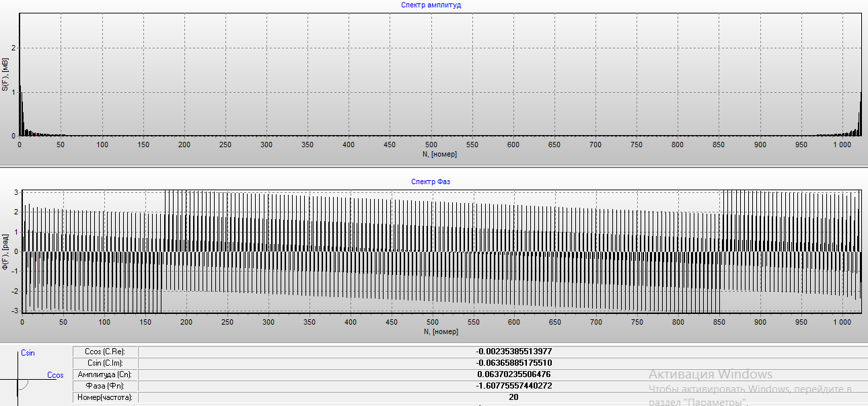Viewport: 868px width, 406px height.
Task: Click the Ccos (C.Re) value field
Action: pos(513,352)
